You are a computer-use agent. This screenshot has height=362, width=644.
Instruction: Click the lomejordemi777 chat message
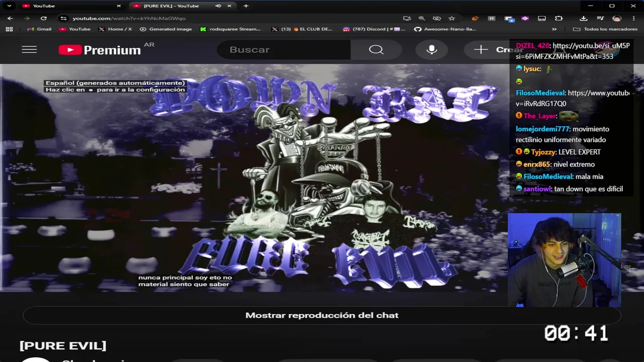(x=562, y=134)
